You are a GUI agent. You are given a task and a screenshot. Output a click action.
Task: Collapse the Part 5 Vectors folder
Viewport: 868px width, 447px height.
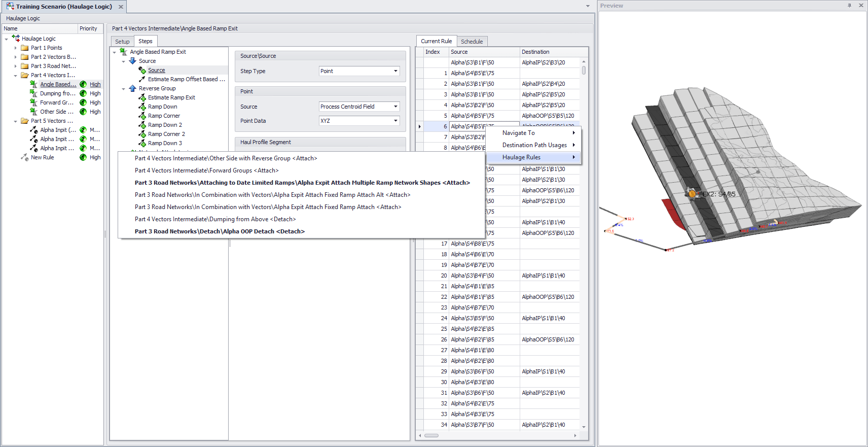click(x=16, y=121)
